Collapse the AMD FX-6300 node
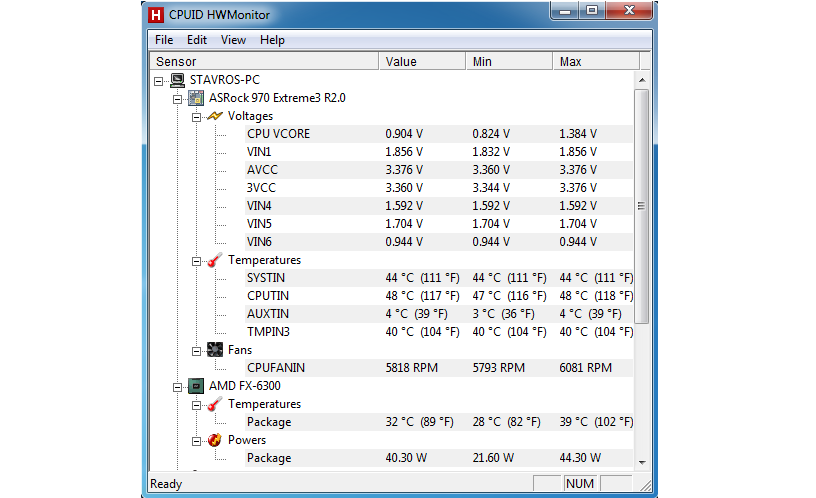816x498 pixels. pyautogui.click(x=177, y=387)
